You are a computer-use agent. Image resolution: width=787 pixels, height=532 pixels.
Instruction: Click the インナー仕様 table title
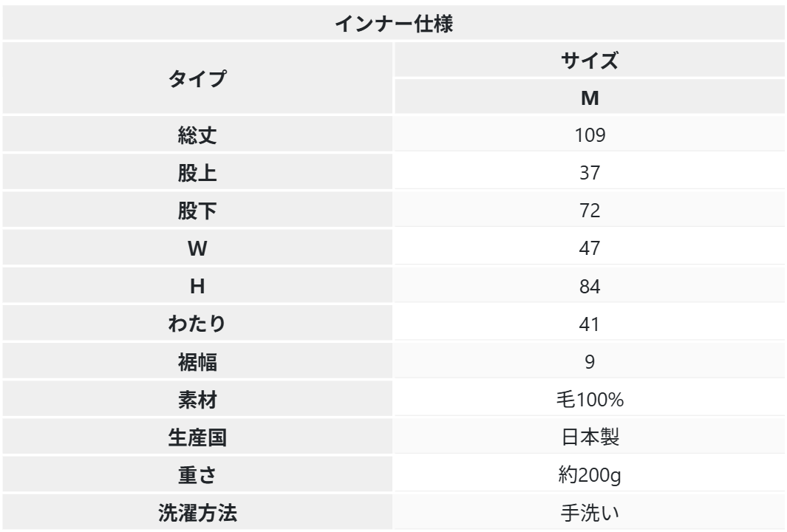393,23
